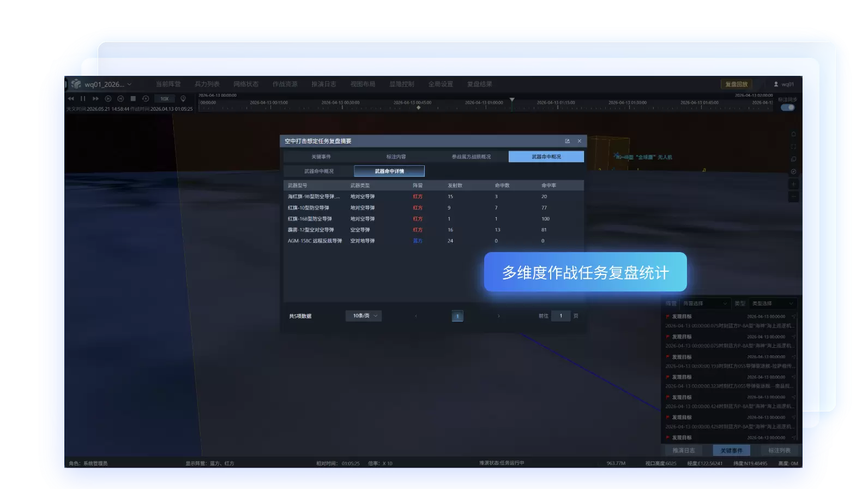
Task: Click the cube app logo icon
Action: coord(76,84)
